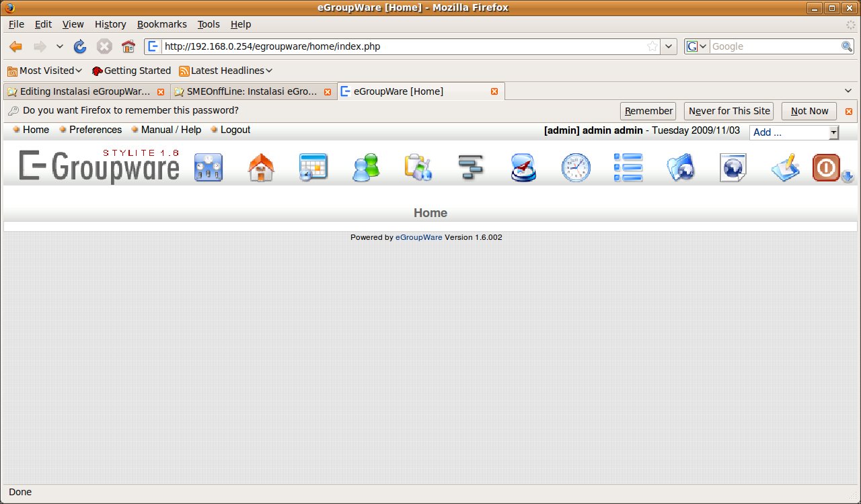Click the key icon in the password bar

click(13, 111)
